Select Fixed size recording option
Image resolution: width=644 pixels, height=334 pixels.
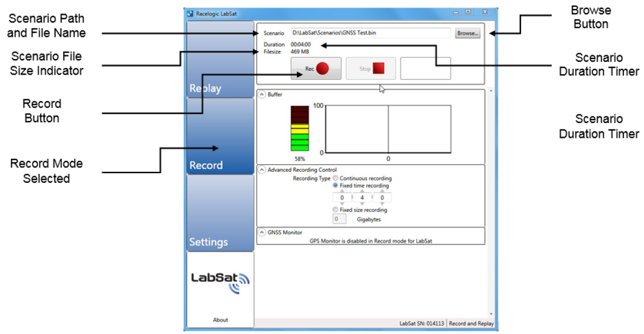[x=336, y=210]
